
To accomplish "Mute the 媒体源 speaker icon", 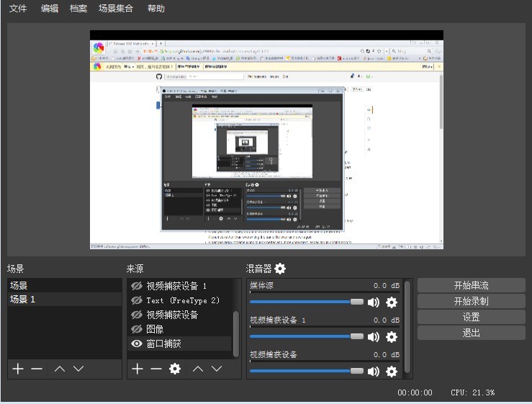I will click(373, 302).
